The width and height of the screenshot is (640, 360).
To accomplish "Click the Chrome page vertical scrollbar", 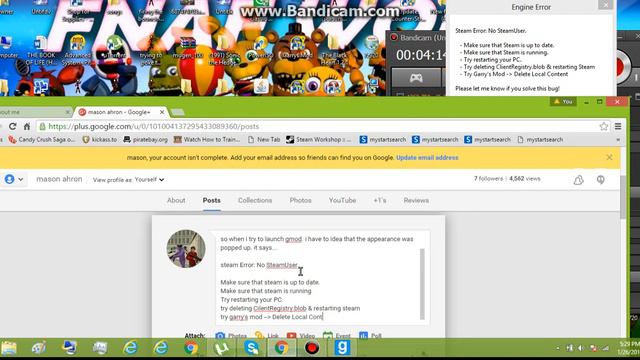I will tap(622, 198).
